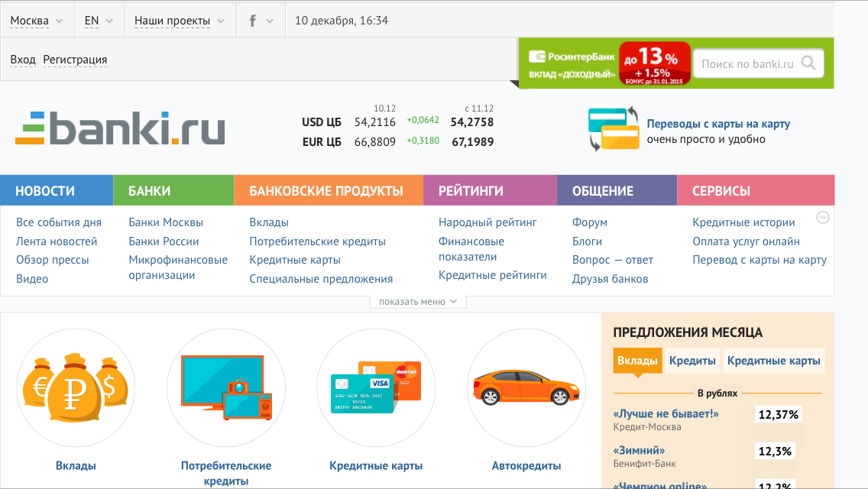868x489 pixels.
Task: Open Микрофинансовые организации link
Action: tap(178, 267)
